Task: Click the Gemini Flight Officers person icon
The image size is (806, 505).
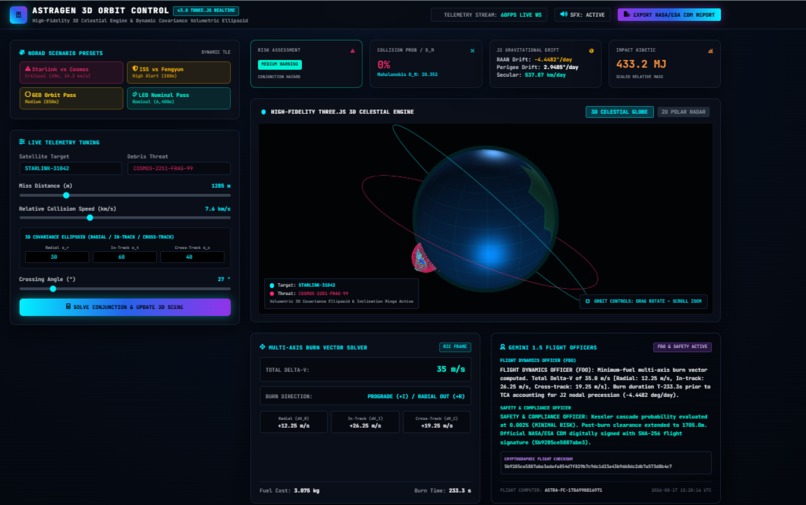Action: [x=503, y=347]
